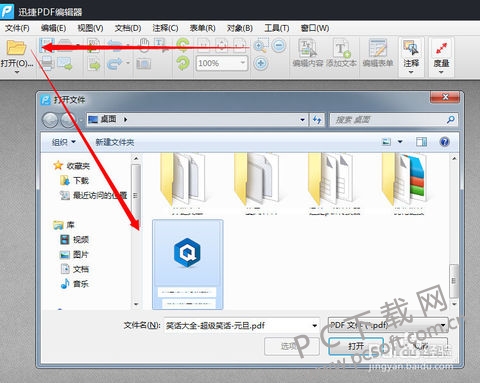Expand the Organize (组织) dropdown
Viewport: 480px width, 383px height.
pos(64,142)
